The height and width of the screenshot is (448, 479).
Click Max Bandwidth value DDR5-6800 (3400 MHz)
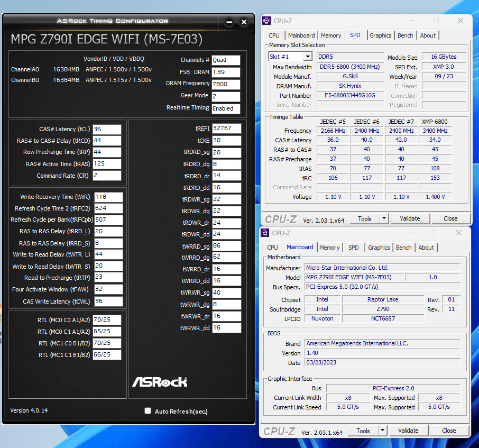(350, 67)
